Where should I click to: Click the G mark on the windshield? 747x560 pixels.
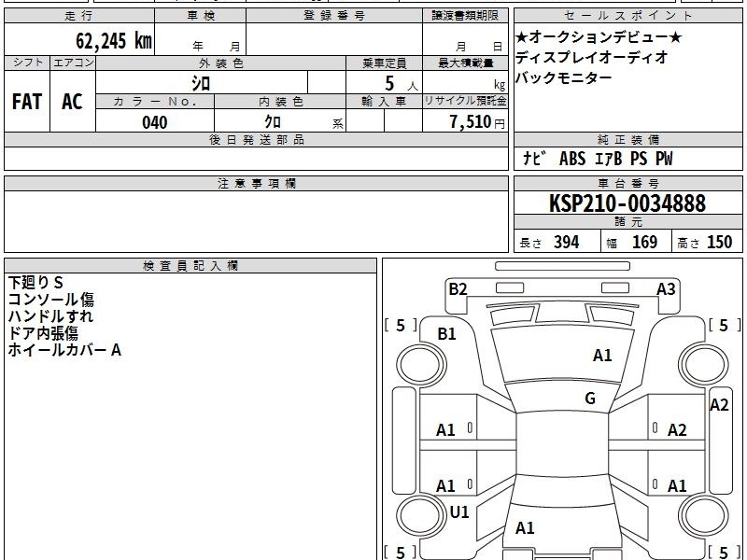coord(590,399)
